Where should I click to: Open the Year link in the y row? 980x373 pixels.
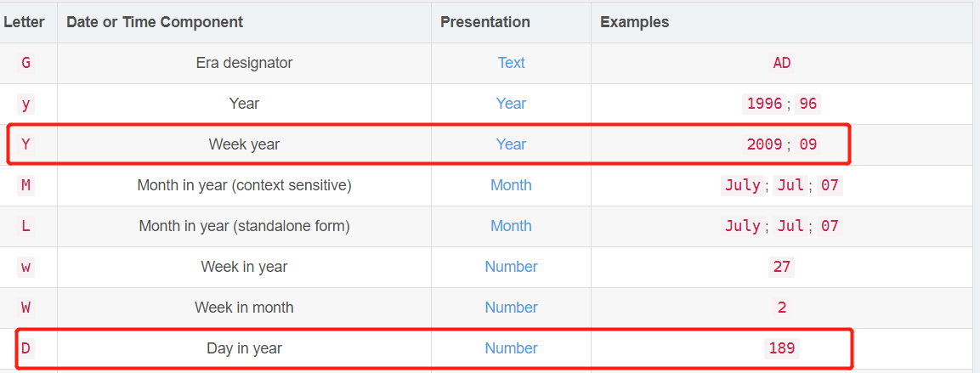tap(511, 104)
